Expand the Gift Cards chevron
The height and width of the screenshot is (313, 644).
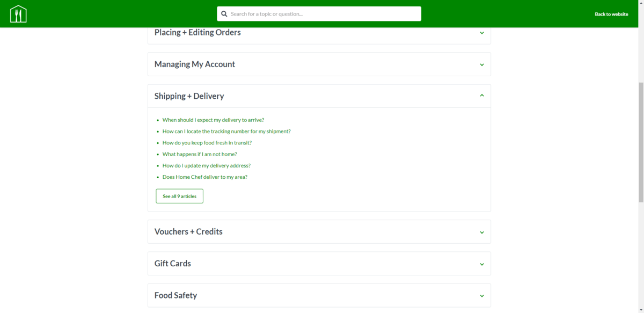point(482,264)
